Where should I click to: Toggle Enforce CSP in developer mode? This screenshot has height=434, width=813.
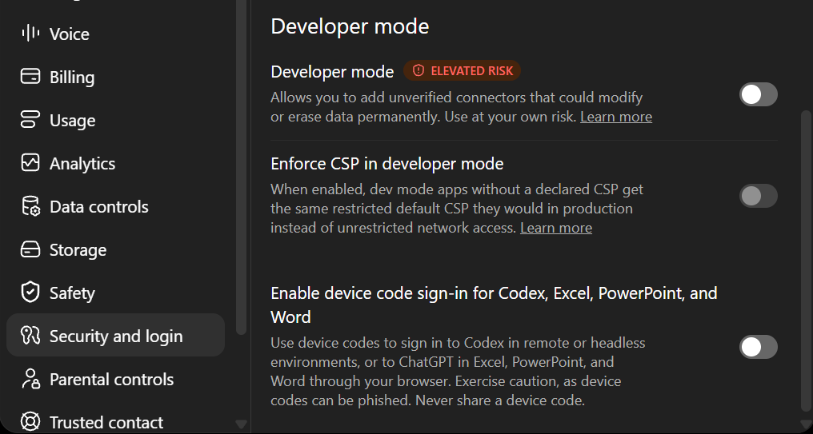point(758,196)
